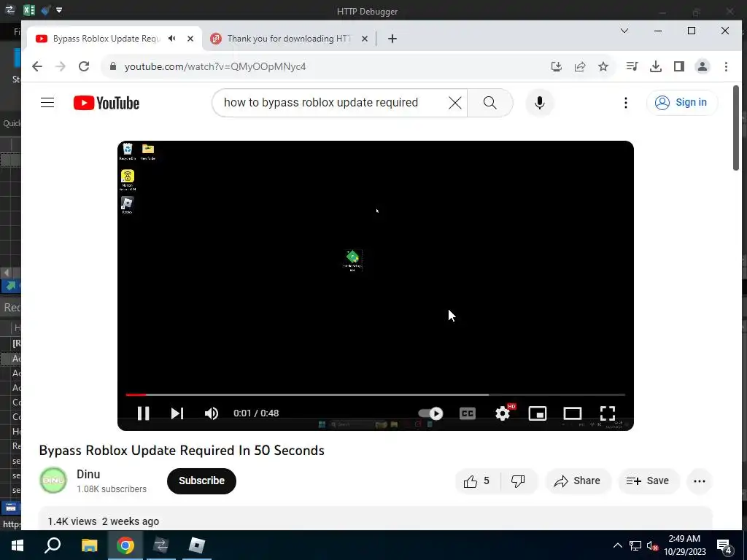
Task: Open Chrome profile avatar
Action: click(703, 66)
